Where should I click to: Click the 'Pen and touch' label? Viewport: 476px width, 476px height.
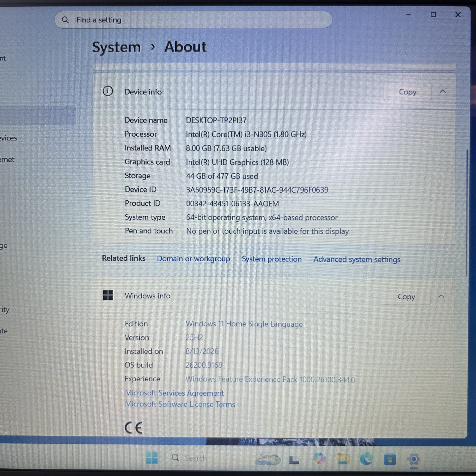click(x=149, y=231)
